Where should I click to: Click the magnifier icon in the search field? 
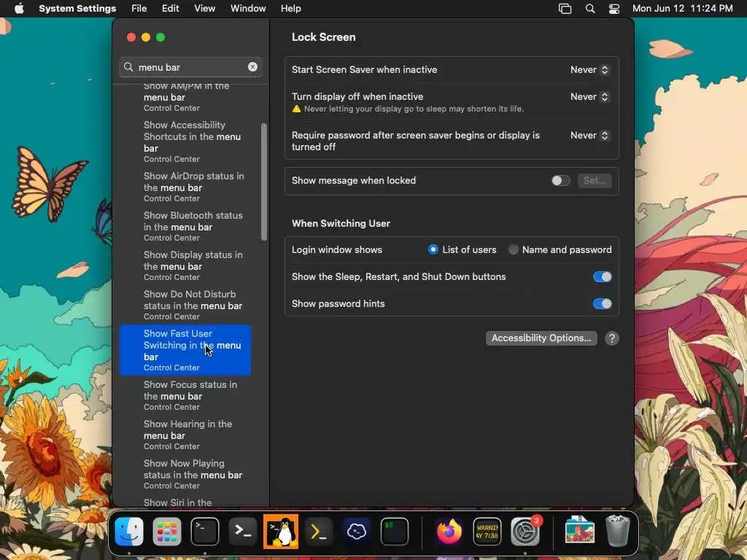pyautogui.click(x=128, y=67)
